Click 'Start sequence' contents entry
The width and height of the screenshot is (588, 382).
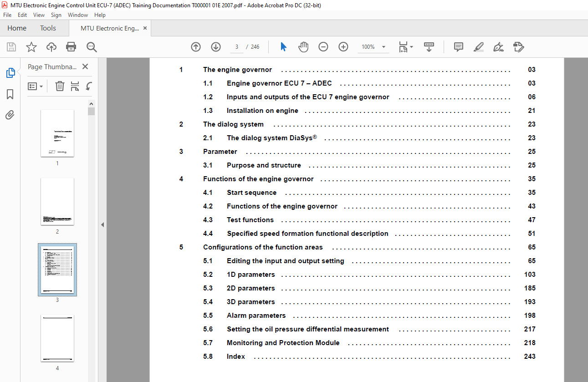(251, 193)
